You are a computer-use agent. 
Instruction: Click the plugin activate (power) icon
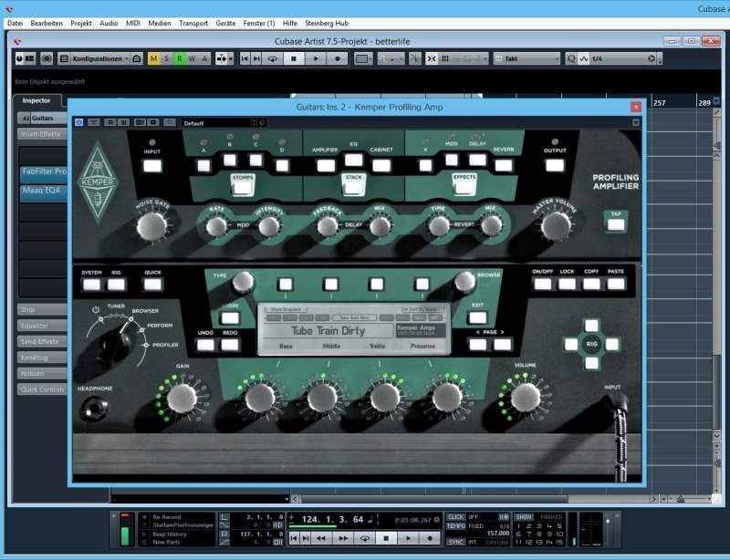tap(78, 122)
